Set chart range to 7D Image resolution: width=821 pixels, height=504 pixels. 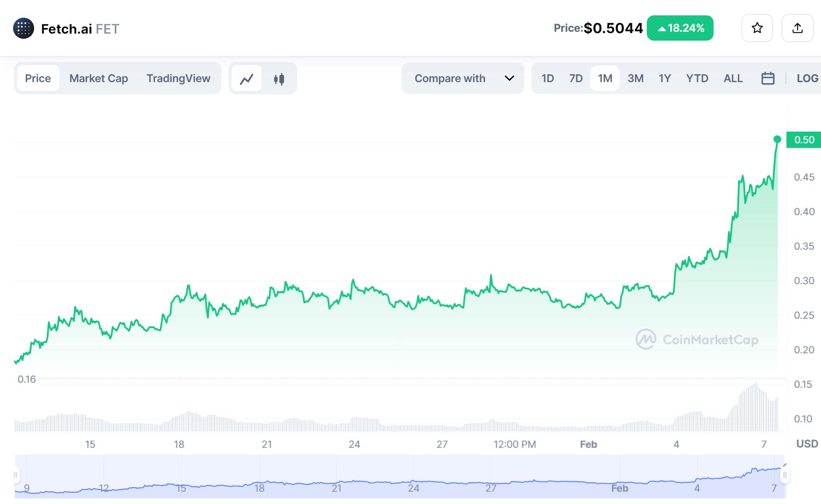[576, 78]
